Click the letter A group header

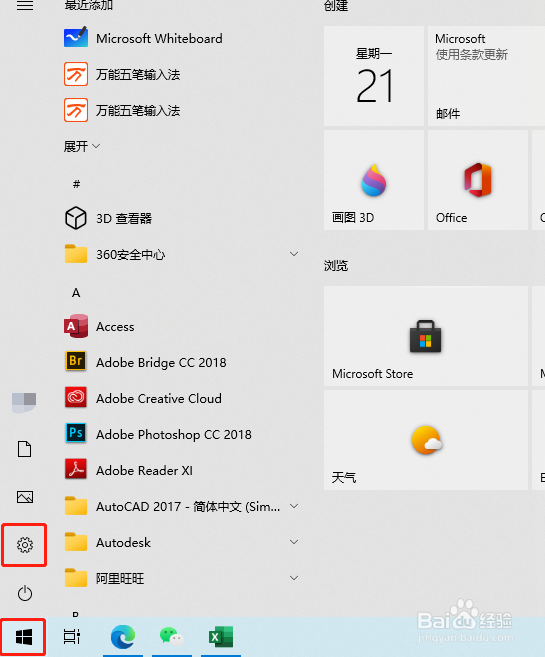point(76,292)
